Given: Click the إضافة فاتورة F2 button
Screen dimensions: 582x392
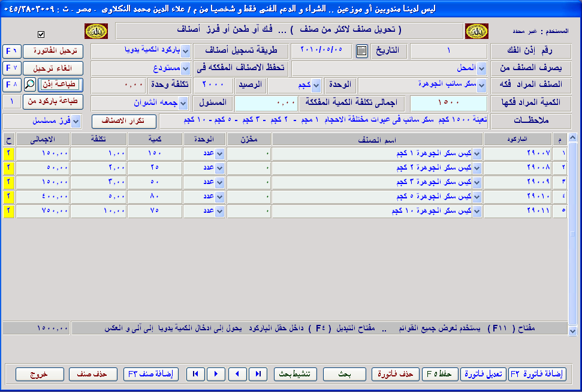Looking at the screenshot, I should (537, 374).
